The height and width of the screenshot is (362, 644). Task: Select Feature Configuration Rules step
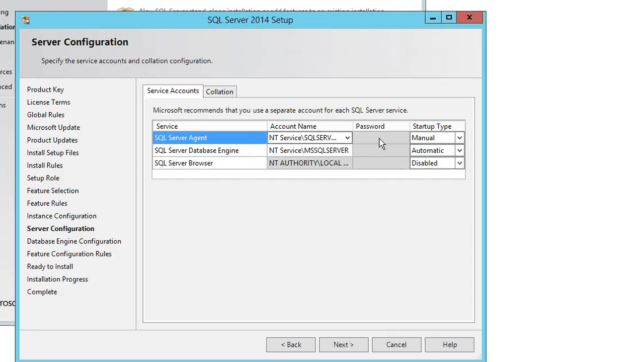click(69, 254)
